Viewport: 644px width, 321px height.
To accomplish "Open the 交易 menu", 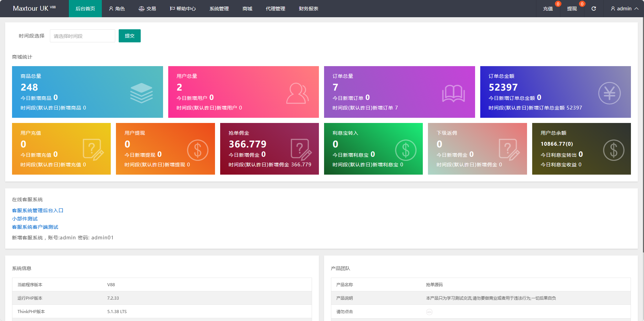I will 147,9.
